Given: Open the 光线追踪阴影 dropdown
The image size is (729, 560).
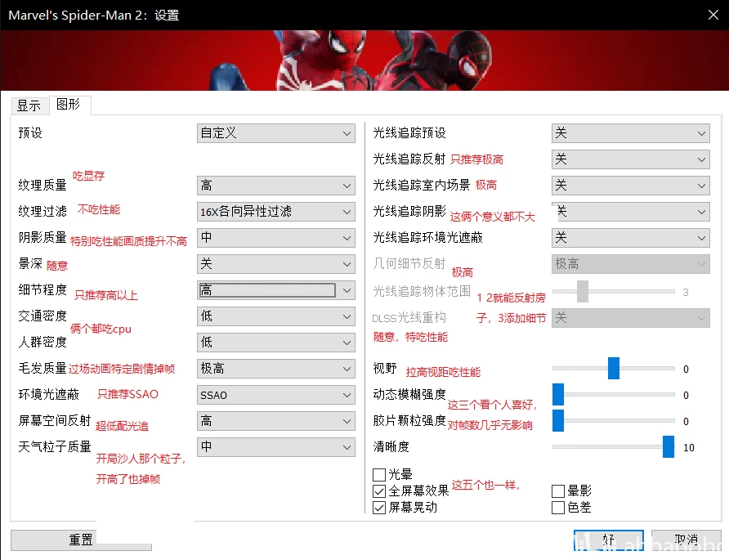Looking at the screenshot, I should click(630, 212).
